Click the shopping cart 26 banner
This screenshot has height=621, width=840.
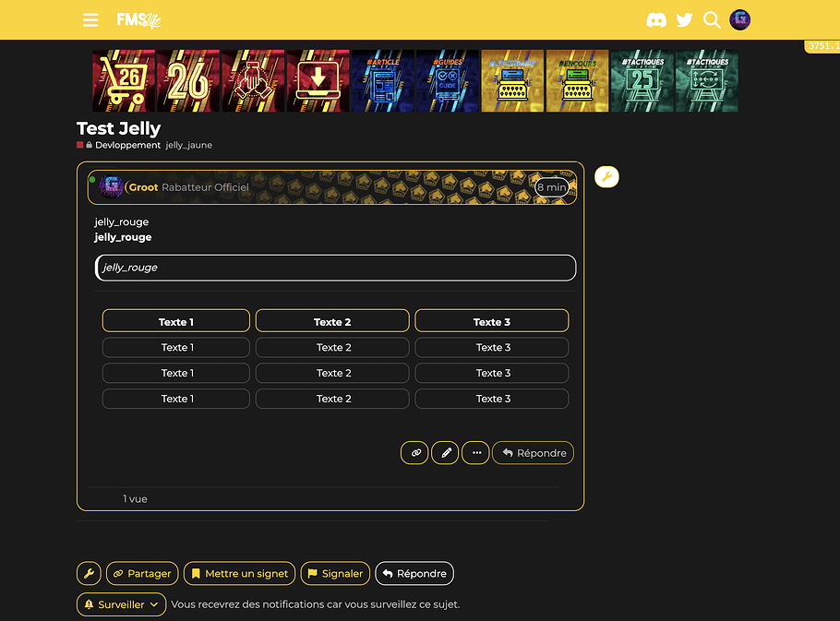click(x=124, y=81)
